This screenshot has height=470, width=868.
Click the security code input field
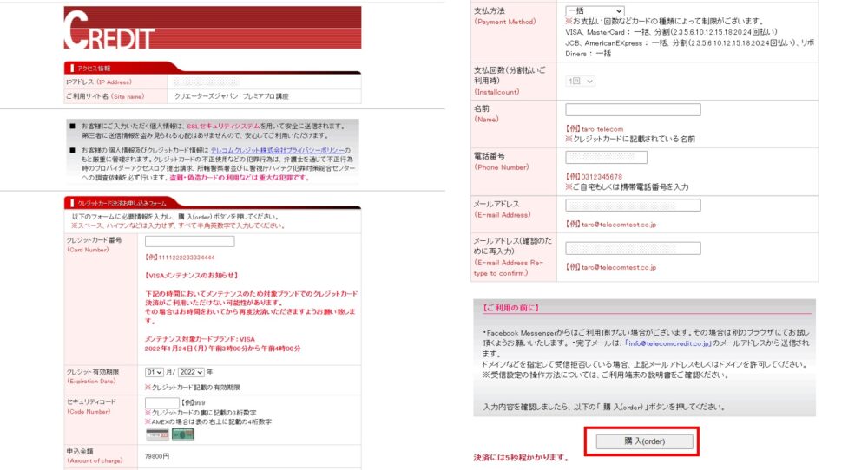(x=161, y=402)
